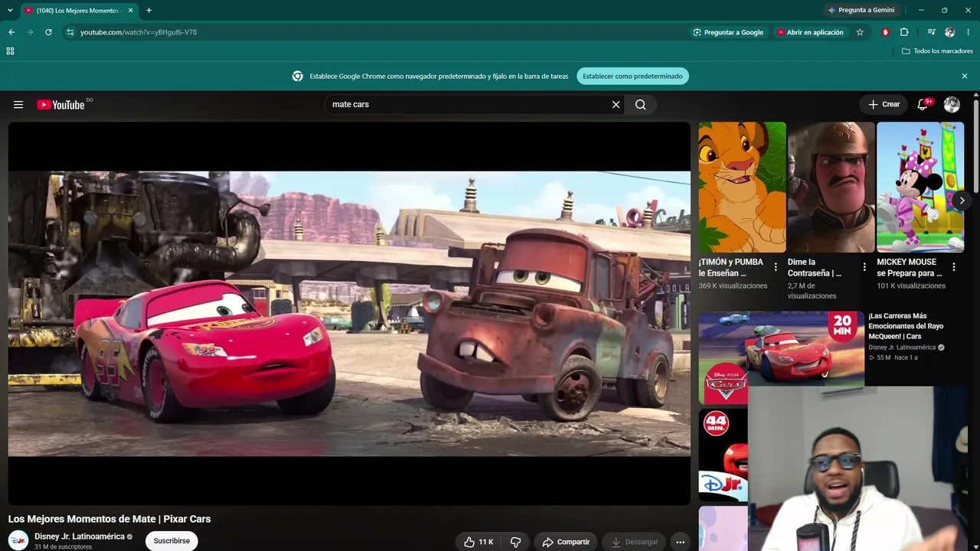Viewport: 980px width, 551px height.
Task: Open a new browser tab
Action: (x=149, y=11)
